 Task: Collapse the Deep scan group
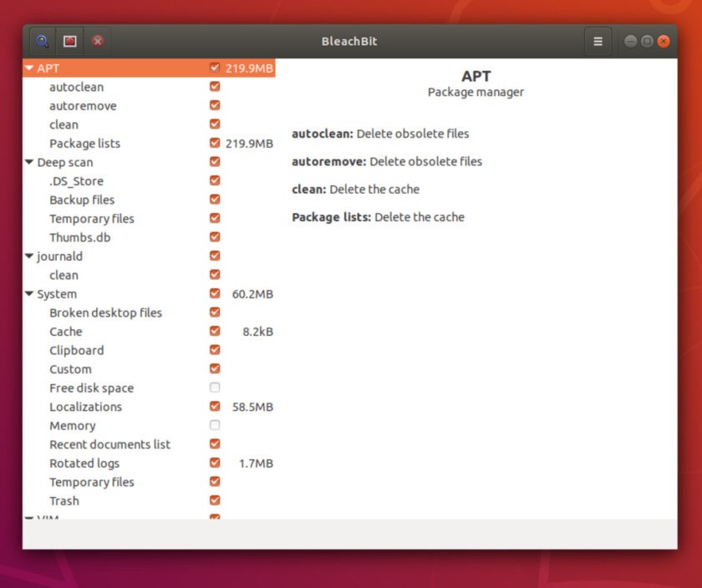[29, 162]
